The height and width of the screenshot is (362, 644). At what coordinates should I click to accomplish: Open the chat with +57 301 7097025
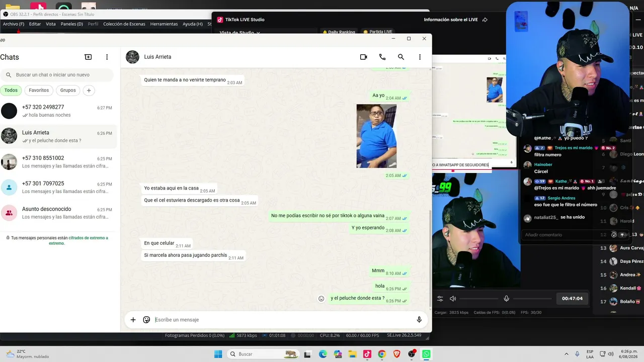click(x=58, y=187)
